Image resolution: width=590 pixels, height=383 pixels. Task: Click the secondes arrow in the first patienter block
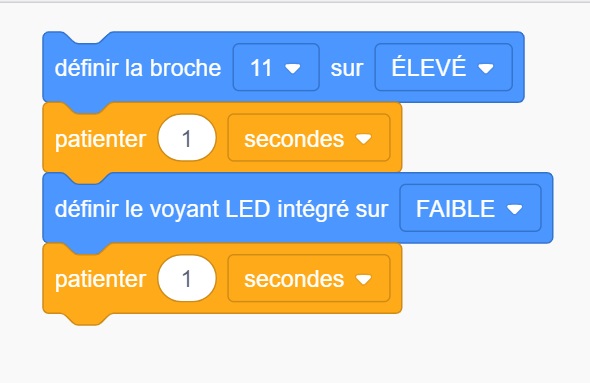(364, 139)
